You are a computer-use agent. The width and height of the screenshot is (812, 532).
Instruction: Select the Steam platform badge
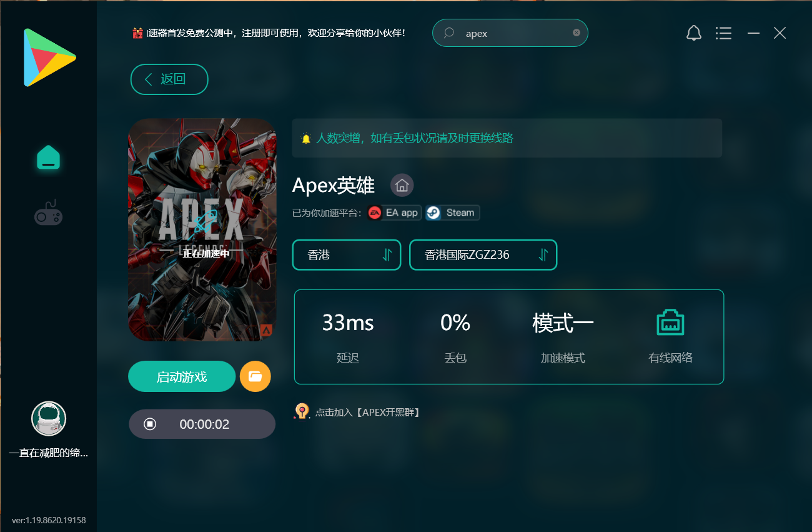click(x=452, y=213)
